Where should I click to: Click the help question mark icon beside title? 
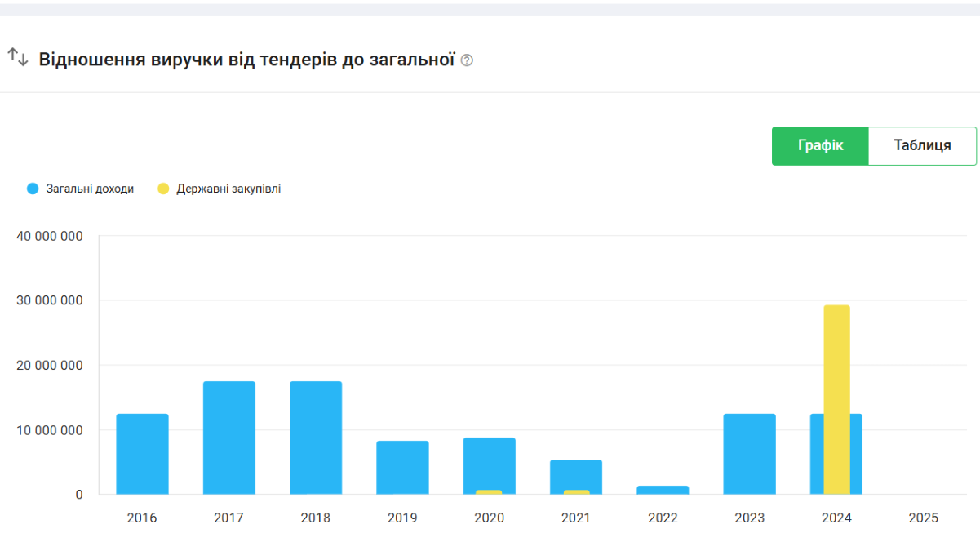(x=467, y=60)
